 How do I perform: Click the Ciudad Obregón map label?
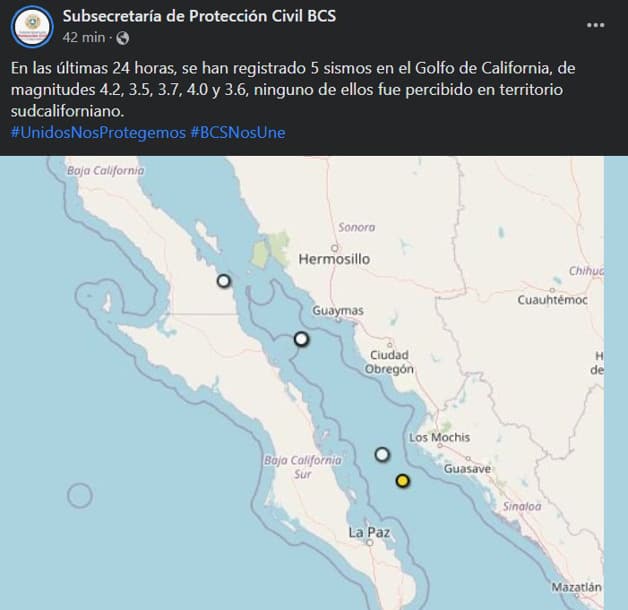coord(389,362)
